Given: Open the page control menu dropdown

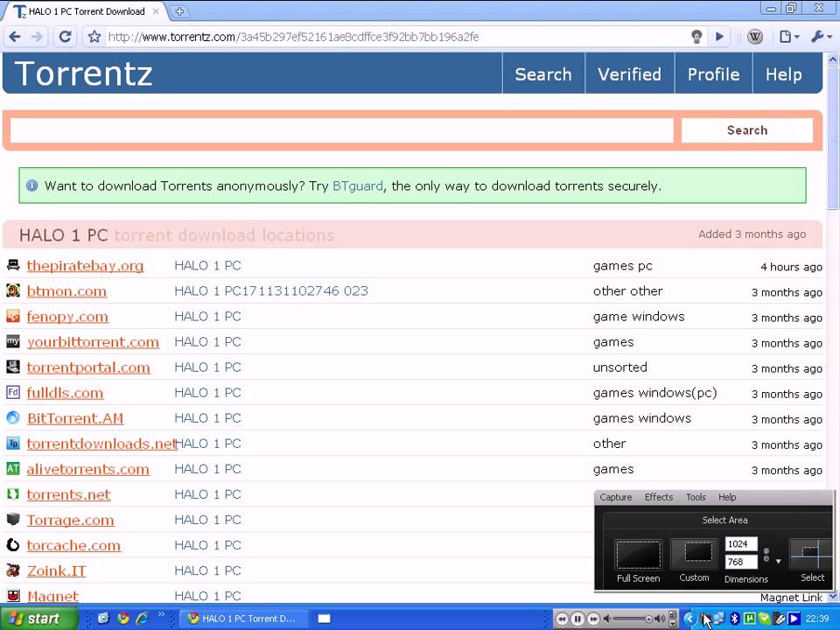Looking at the screenshot, I should [x=789, y=37].
